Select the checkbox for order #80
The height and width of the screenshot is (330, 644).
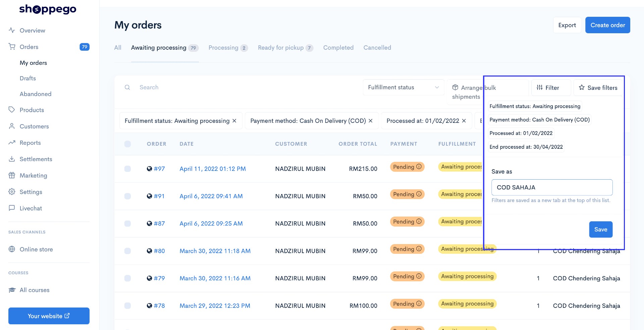[x=127, y=251]
